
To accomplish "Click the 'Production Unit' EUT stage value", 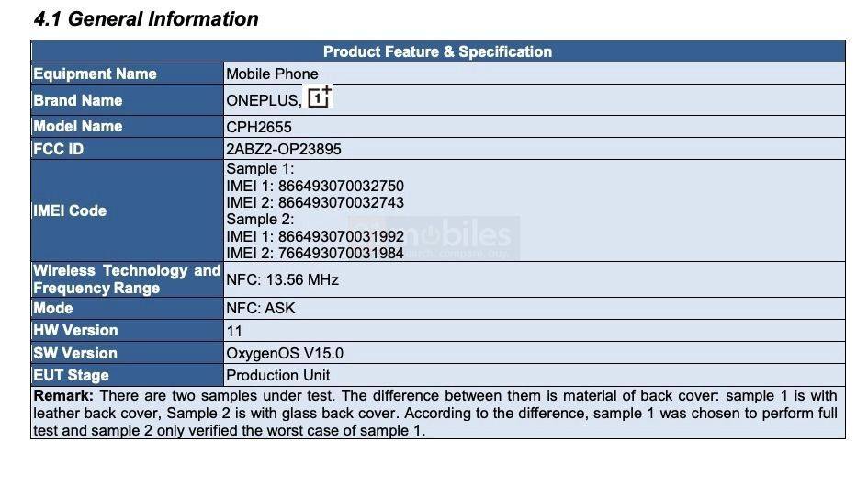I will click(278, 375).
